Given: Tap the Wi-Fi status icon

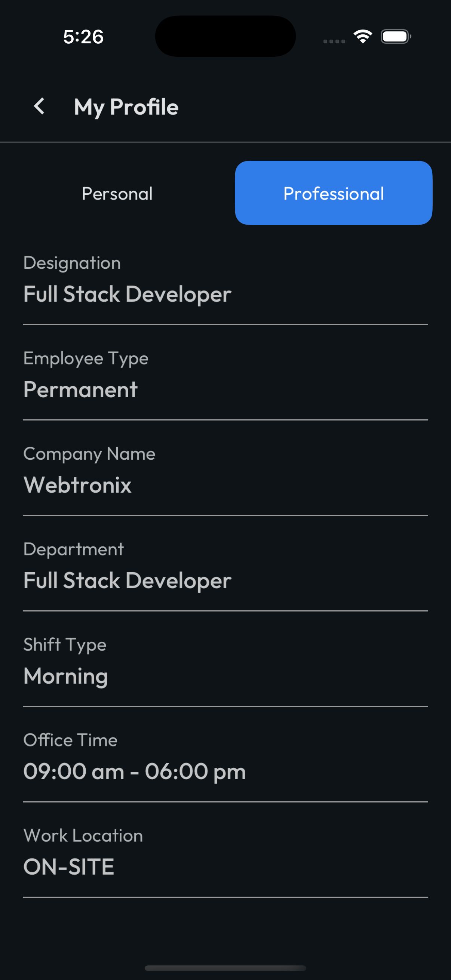Looking at the screenshot, I should pyautogui.click(x=363, y=37).
